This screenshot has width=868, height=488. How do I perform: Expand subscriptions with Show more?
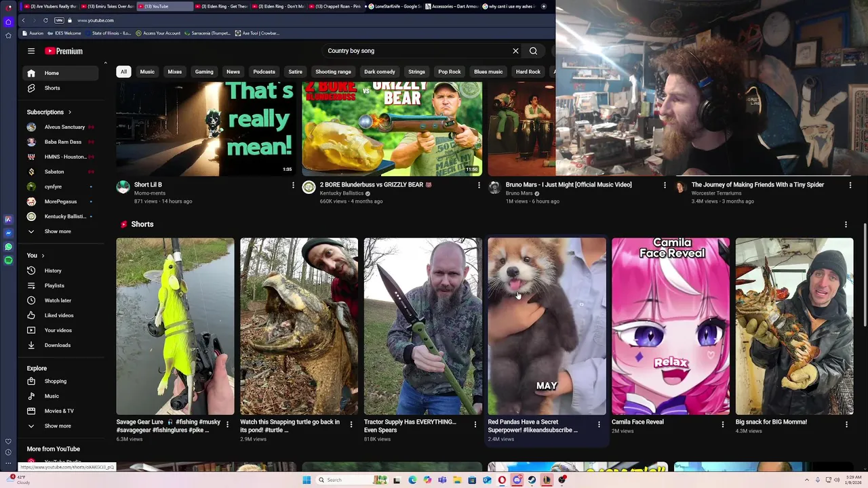pos(62,231)
